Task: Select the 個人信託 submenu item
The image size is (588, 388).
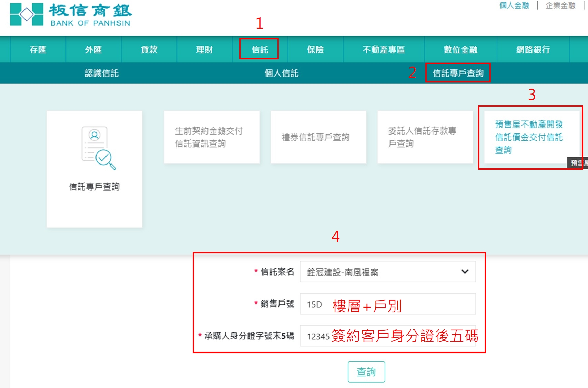Action: point(282,73)
